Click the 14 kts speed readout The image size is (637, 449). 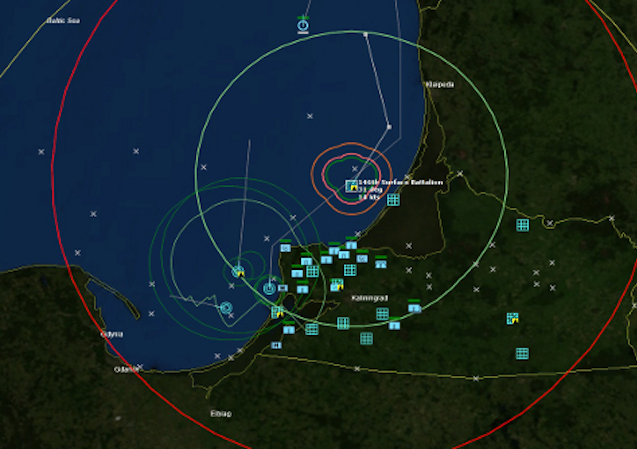pyautogui.click(x=369, y=197)
